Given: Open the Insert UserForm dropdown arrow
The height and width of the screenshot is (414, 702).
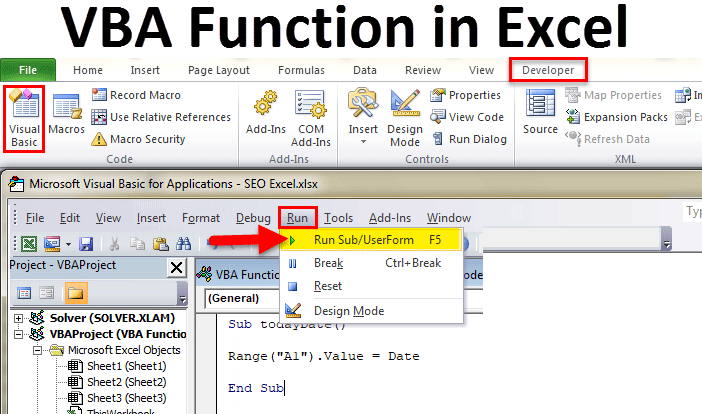Looking at the screenshot, I should [68, 244].
